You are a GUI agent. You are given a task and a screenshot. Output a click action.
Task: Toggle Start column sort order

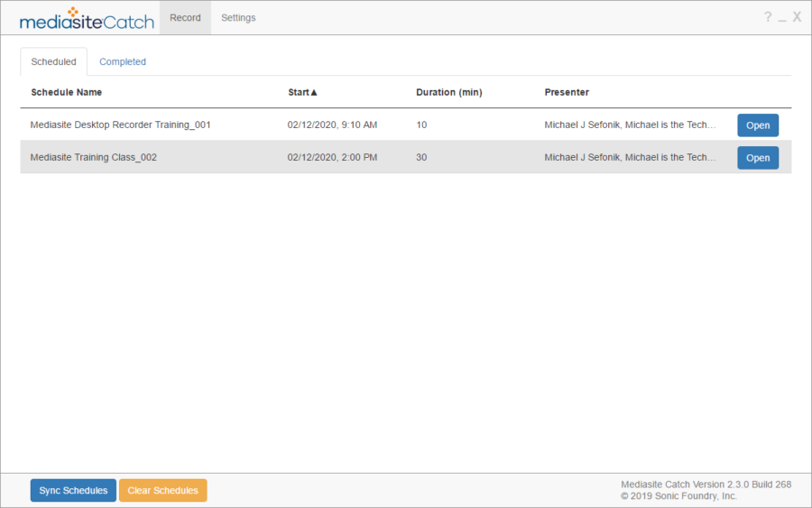(302, 92)
